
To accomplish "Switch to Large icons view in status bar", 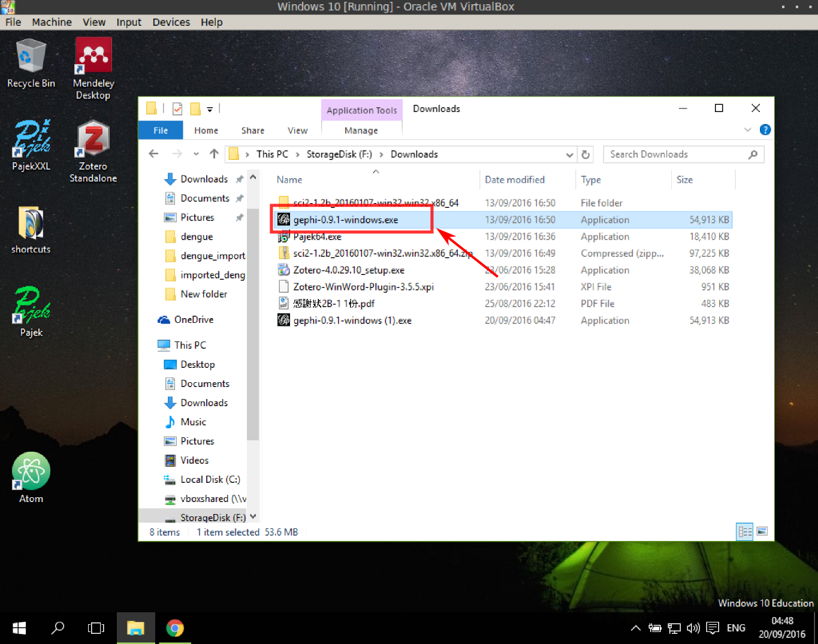I will (762, 531).
